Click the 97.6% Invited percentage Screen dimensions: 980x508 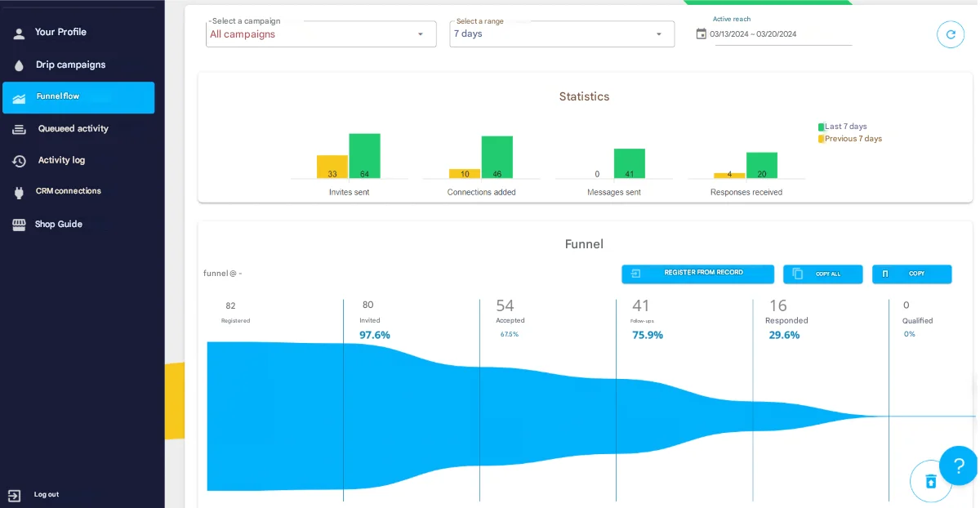375,335
